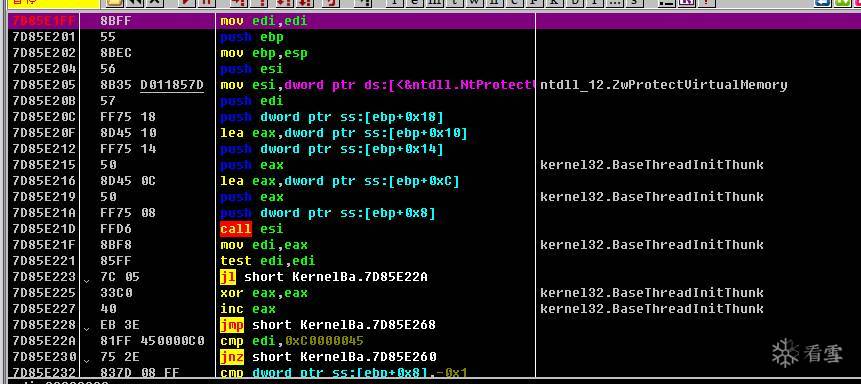This screenshot has height=384, width=861.
Task: Click the BaseThreadInitThunk comment on row 7D85E219
Action: (x=651, y=197)
